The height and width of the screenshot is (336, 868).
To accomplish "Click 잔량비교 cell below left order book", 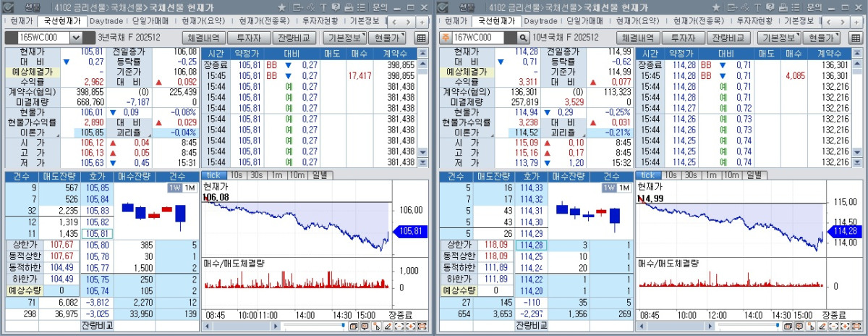I will pyautogui.click(x=97, y=325).
